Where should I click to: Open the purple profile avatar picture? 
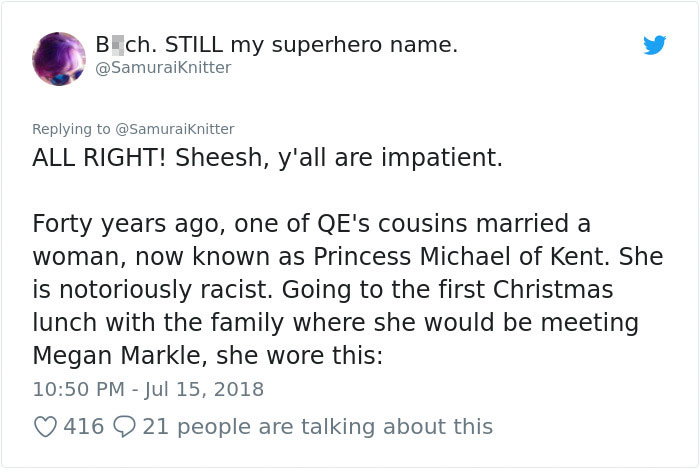pos(59,58)
